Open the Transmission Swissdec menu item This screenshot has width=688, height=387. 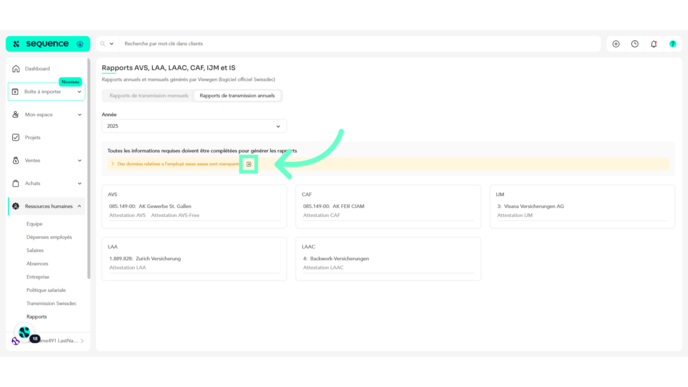click(x=51, y=304)
